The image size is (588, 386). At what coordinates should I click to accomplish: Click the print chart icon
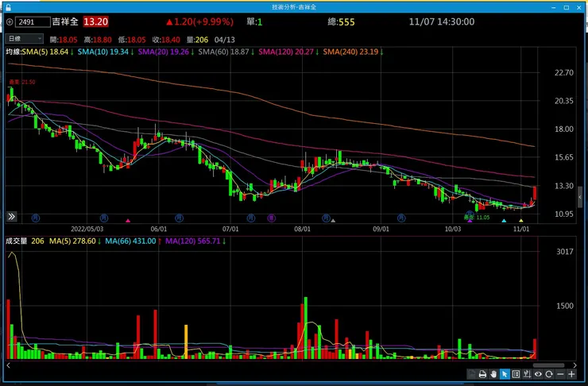(x=482, y=374)
